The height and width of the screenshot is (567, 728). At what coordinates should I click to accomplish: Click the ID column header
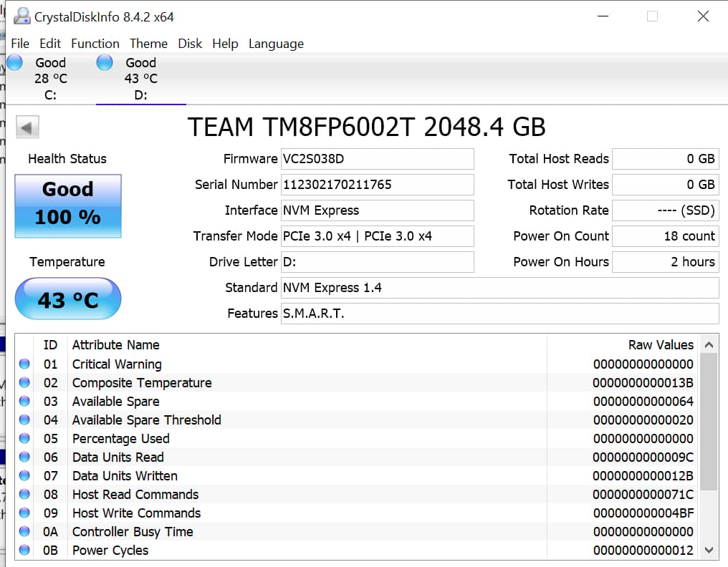tap(50, 345)
